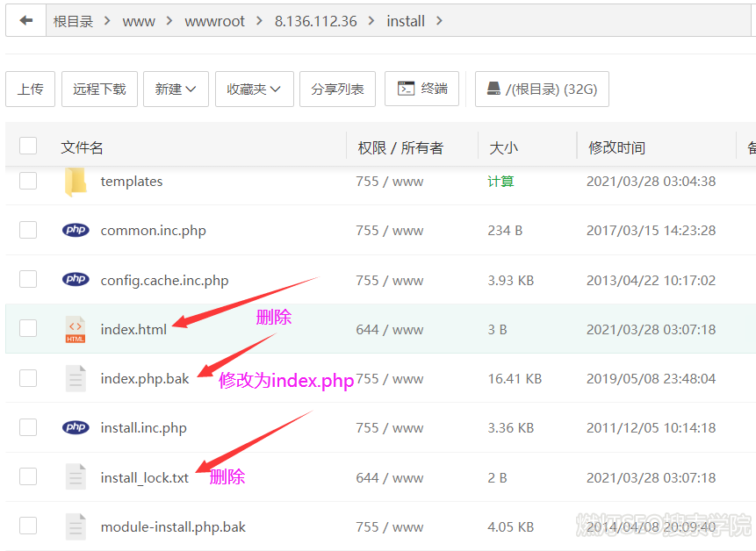This screenshot has height=551, width=756.
Task: Click the 上传 upload button
Action: tap(31, 89)
